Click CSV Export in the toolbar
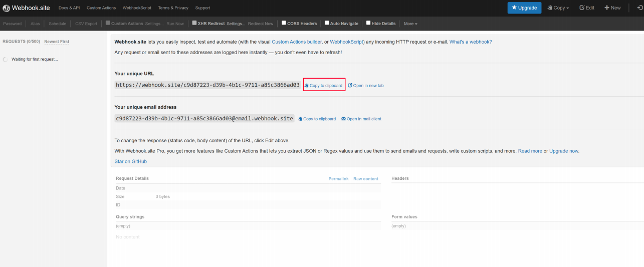Viewport: 644px width, 267px height. 86,24
